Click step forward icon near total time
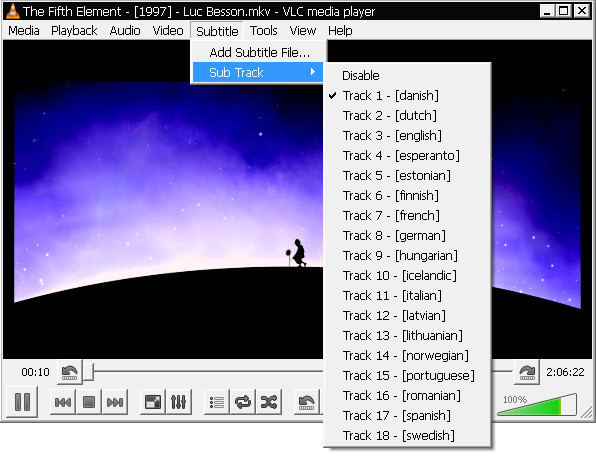This screenshot has width=596, height=458. tap(527, 372)
